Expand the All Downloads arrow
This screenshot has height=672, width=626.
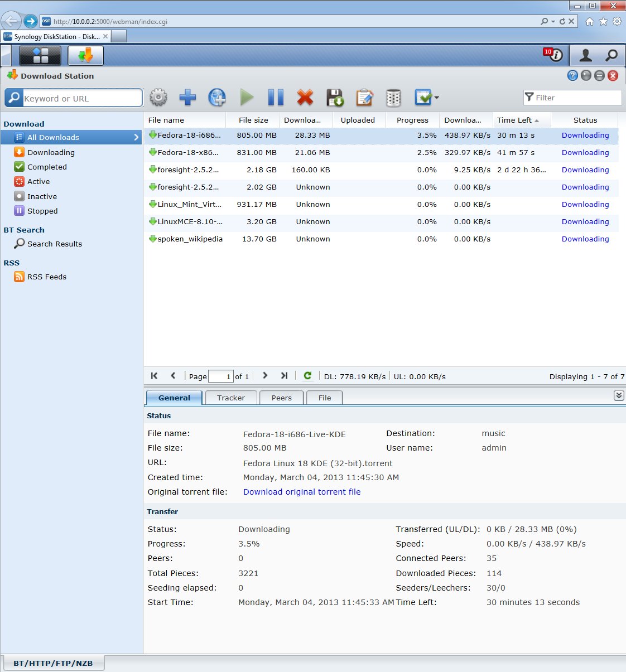(x=136, y=137)
